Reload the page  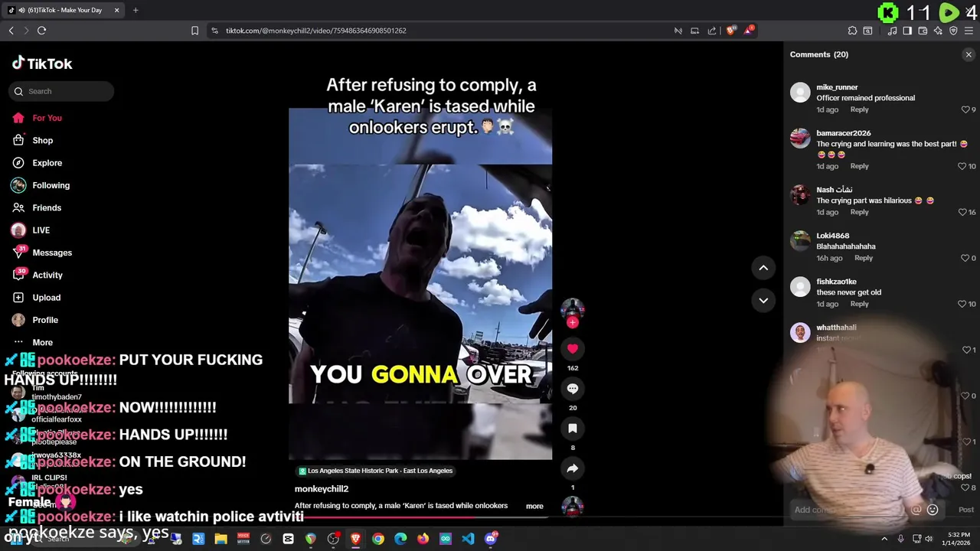point(41,31)
